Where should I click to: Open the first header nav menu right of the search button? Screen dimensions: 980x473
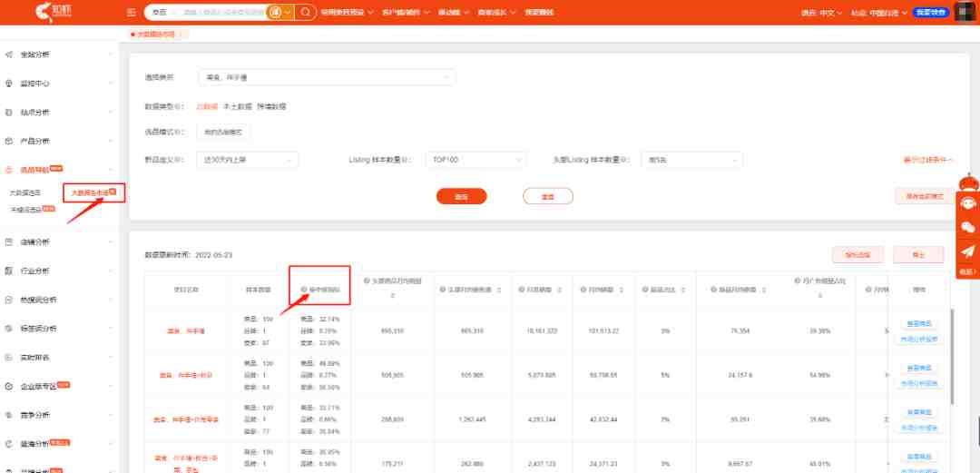pyautogui.click(x=347, y=13)
